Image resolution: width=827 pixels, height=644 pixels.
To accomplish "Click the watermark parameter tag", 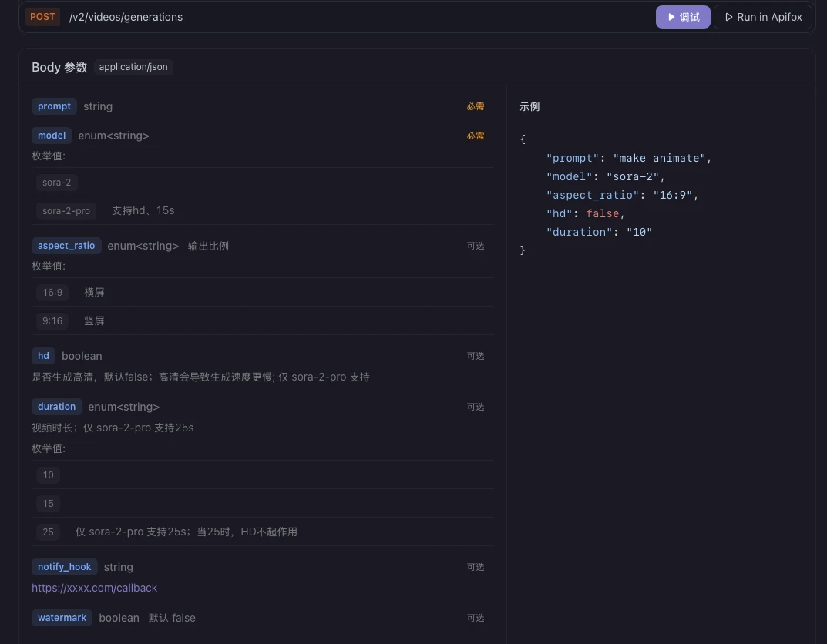I will (62, 618).
